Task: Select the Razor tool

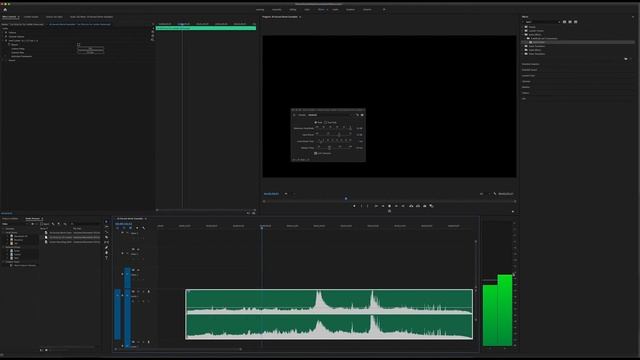Action: (x=107, y=237)
